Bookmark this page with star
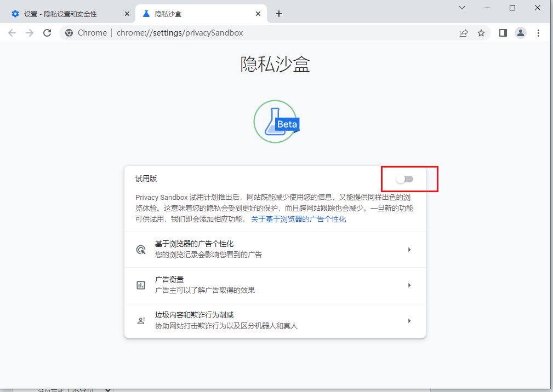 tap(481, 33)
